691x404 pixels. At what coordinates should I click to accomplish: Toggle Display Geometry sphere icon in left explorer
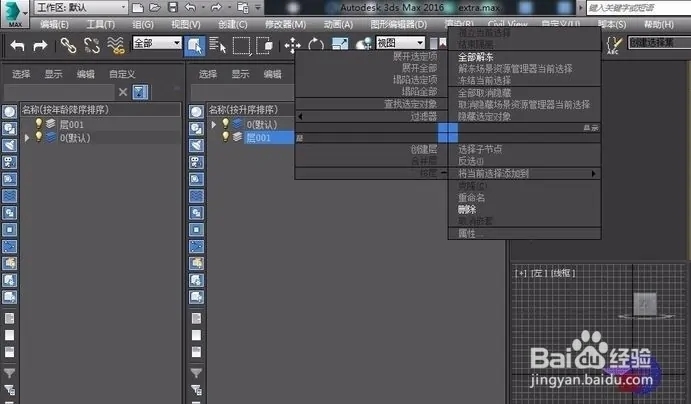(x=10, y=111)
